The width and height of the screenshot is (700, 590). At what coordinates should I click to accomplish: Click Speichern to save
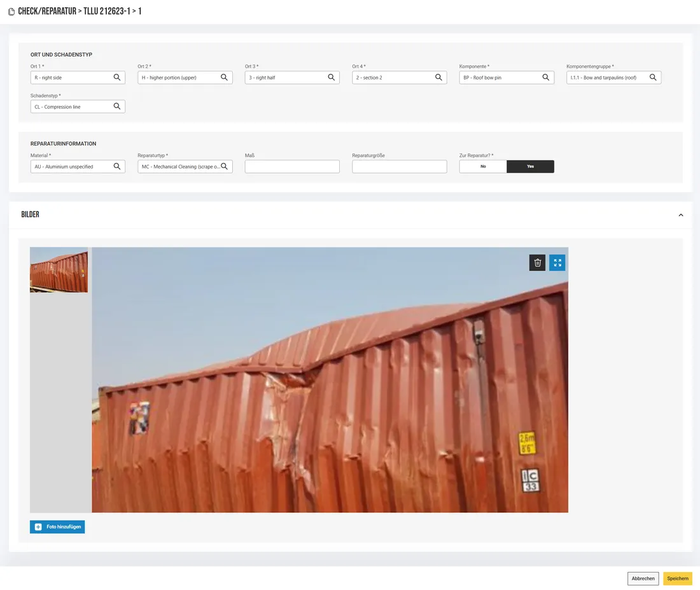pos(678,579)
